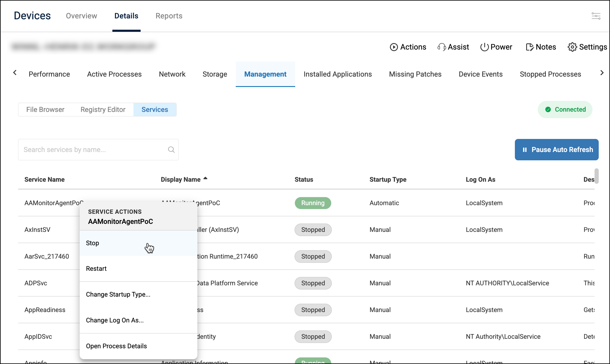Select the Network tab
Screen dimensions: 610x364
tap(172, 74)
